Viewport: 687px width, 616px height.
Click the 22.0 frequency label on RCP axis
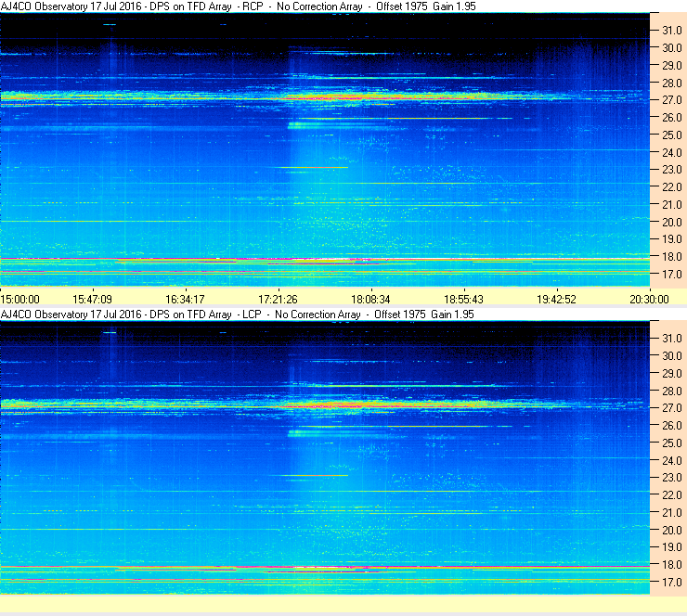point(672,187)
